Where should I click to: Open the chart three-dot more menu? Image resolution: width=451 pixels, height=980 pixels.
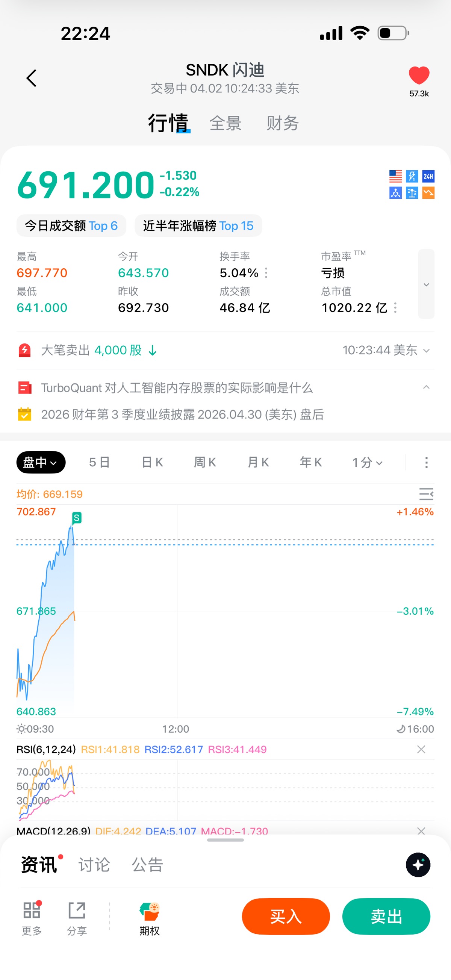(x=426, y=462)
